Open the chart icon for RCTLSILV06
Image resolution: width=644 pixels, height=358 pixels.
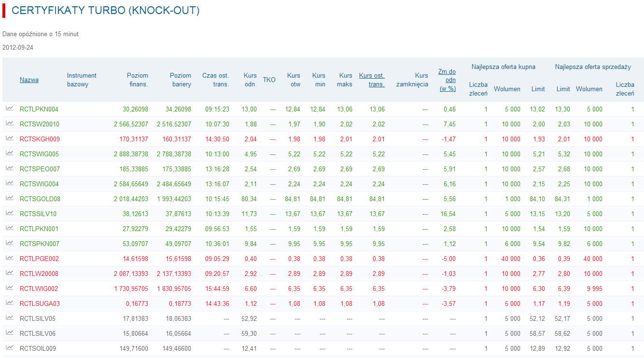pos(10,333)
